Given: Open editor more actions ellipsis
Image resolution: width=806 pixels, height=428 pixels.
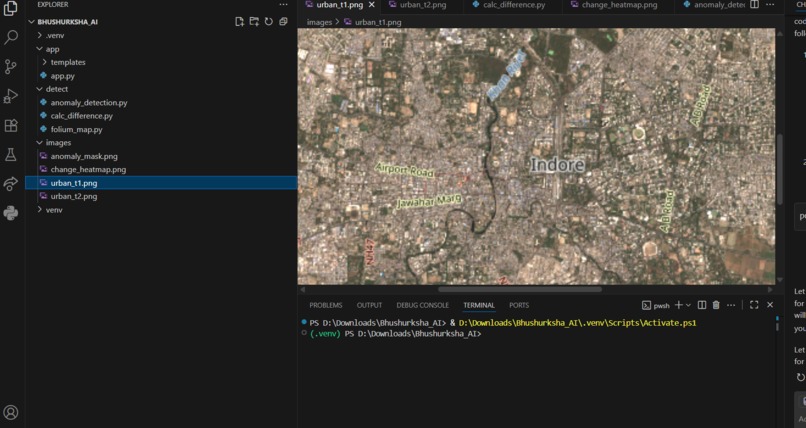Looking at the screenshot, I should [x=770, y=5].
